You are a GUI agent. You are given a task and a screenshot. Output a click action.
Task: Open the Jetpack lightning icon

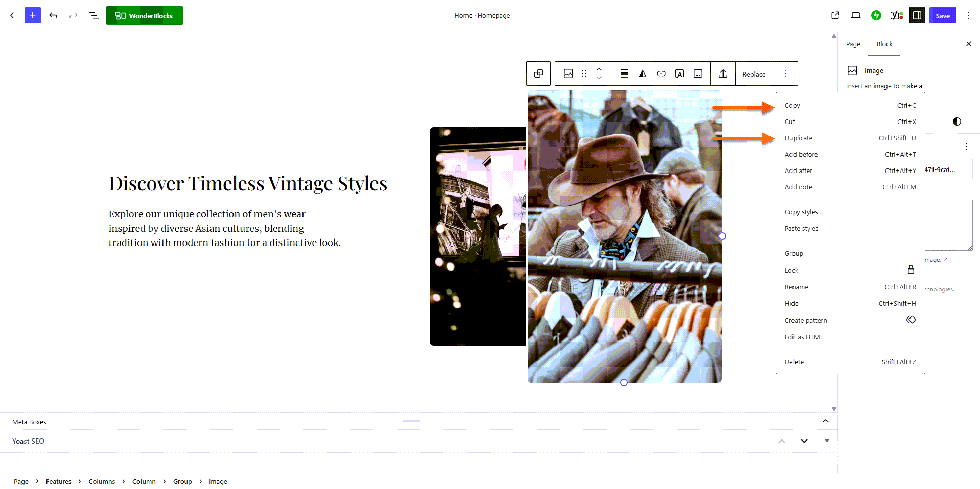click(876, 15)
